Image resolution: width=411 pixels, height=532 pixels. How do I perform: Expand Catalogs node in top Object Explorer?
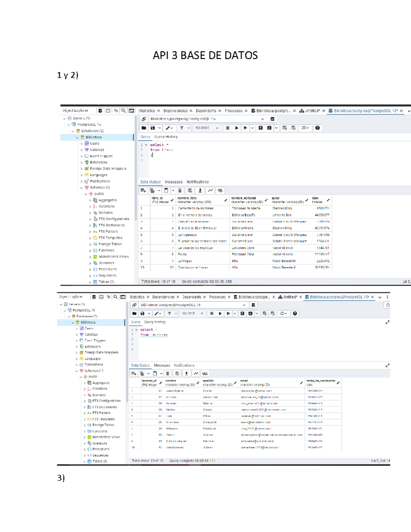[82, 150]
